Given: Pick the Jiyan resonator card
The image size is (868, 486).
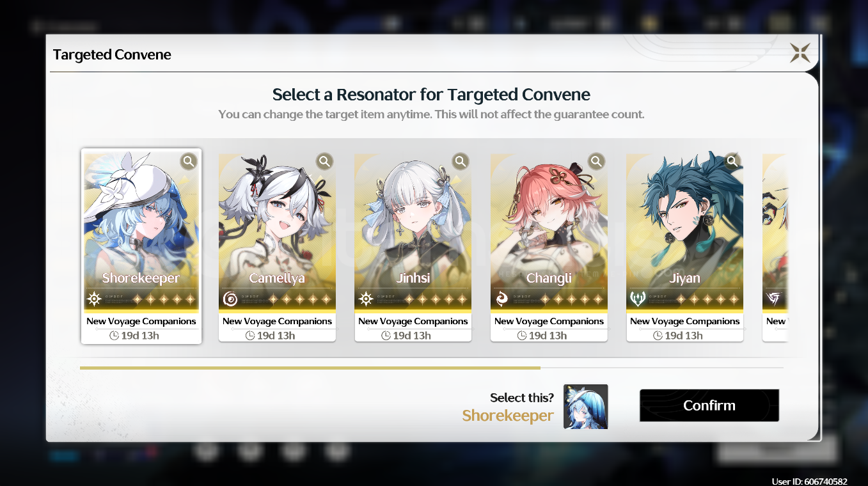Looking at the screenshot, I should point(685,247).
